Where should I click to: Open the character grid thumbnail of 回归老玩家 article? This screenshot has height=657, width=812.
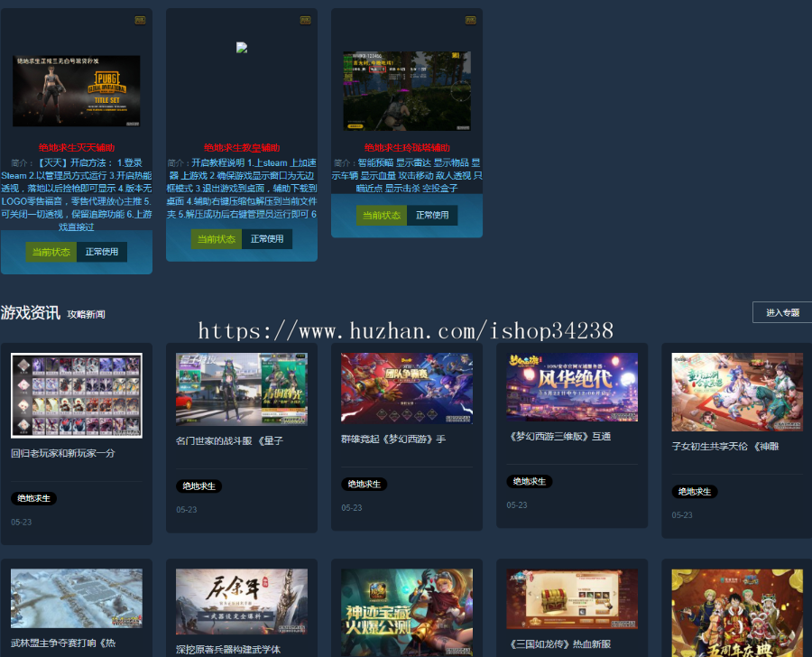pos(77,395)
